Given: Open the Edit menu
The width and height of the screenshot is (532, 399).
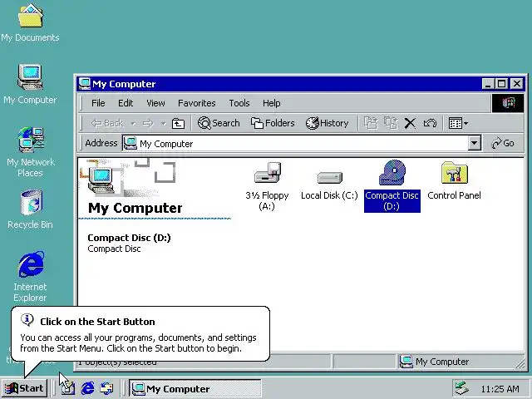Looking at the screenshot, I should click(126, 103).
